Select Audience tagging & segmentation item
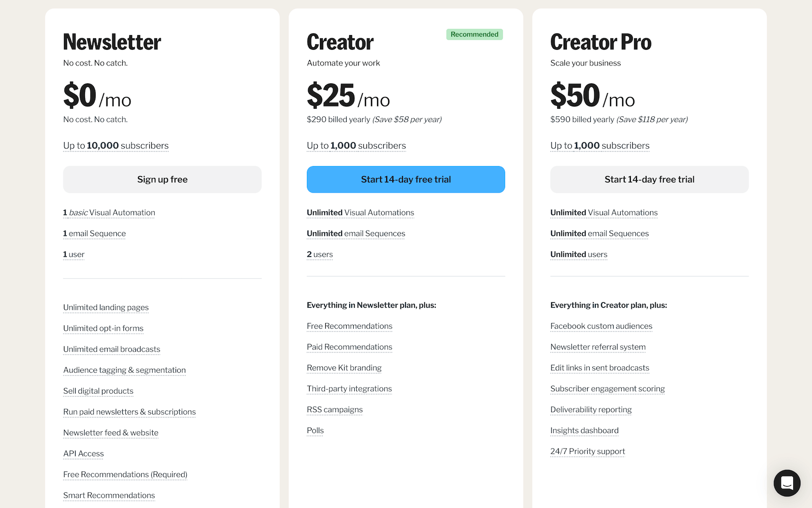 [x=125, y=370]
